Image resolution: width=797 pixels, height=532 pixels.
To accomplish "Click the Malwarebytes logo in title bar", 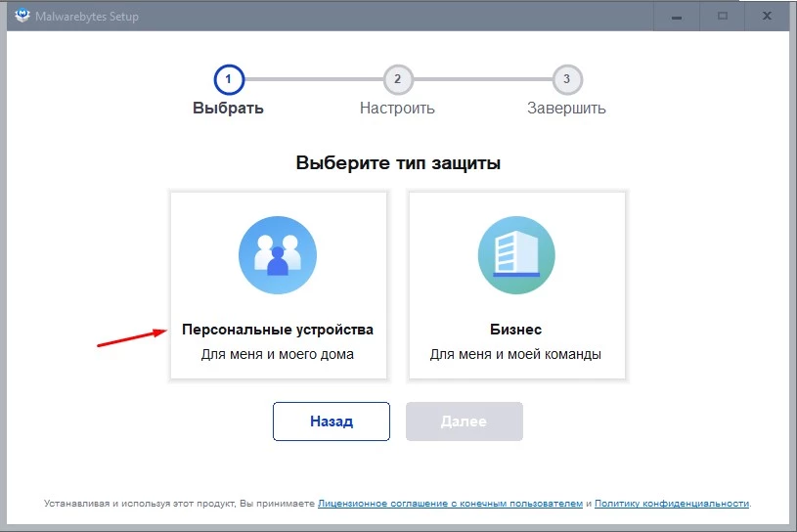I will pyautogui.click(x=22, y=15).
